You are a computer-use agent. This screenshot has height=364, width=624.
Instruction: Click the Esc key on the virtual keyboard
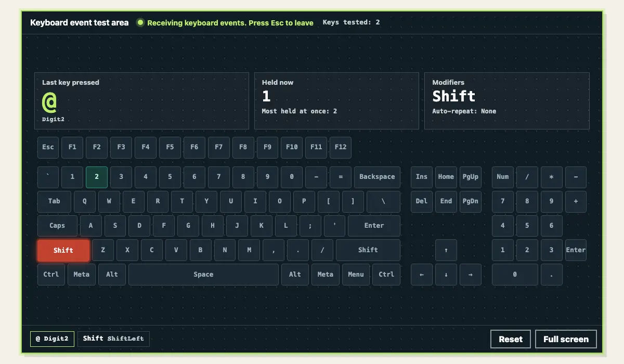pos(48,147)
